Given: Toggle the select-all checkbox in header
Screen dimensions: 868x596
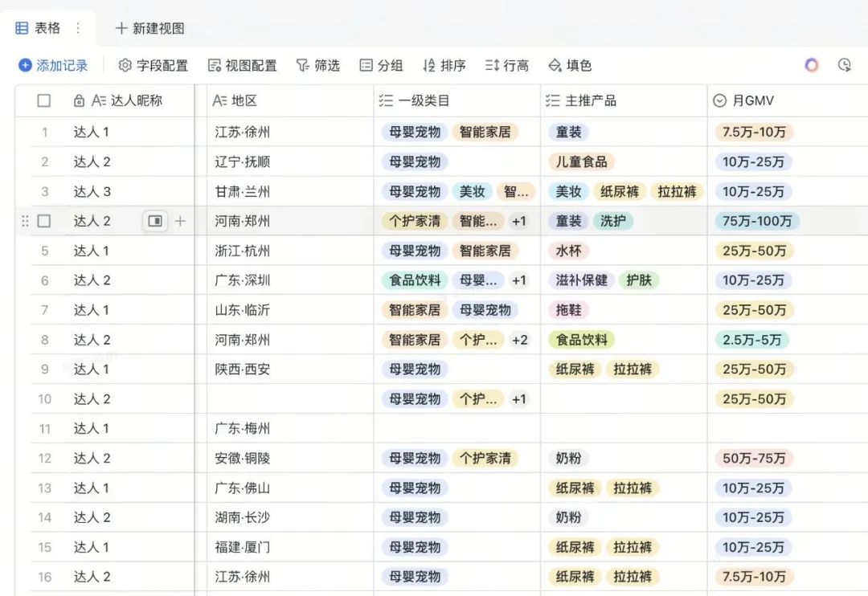Looking at the screenshot, I should 43,100.
